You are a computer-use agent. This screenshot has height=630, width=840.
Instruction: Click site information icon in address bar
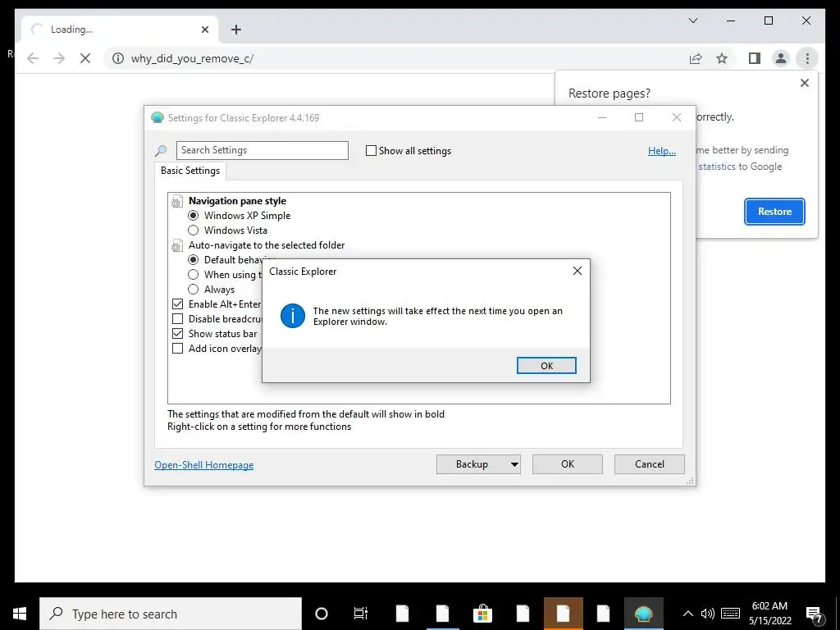coord(118,58)
